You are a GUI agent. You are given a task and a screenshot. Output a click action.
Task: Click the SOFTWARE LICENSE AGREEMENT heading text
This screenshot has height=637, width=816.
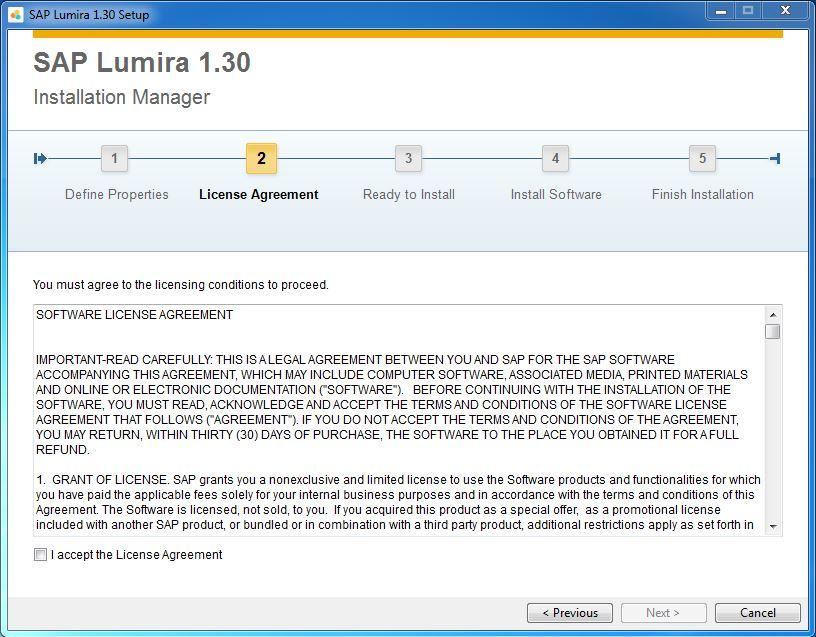134,315
